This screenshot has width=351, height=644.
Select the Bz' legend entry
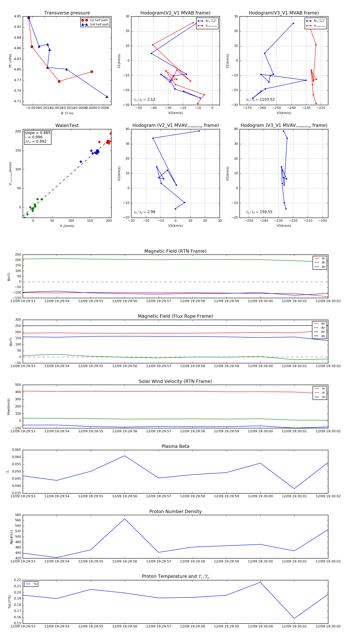[x=320, y=332]
